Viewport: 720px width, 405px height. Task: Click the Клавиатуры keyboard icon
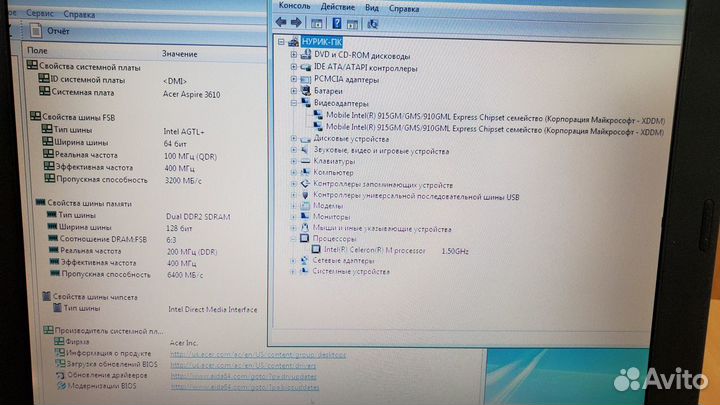point(305,161)
